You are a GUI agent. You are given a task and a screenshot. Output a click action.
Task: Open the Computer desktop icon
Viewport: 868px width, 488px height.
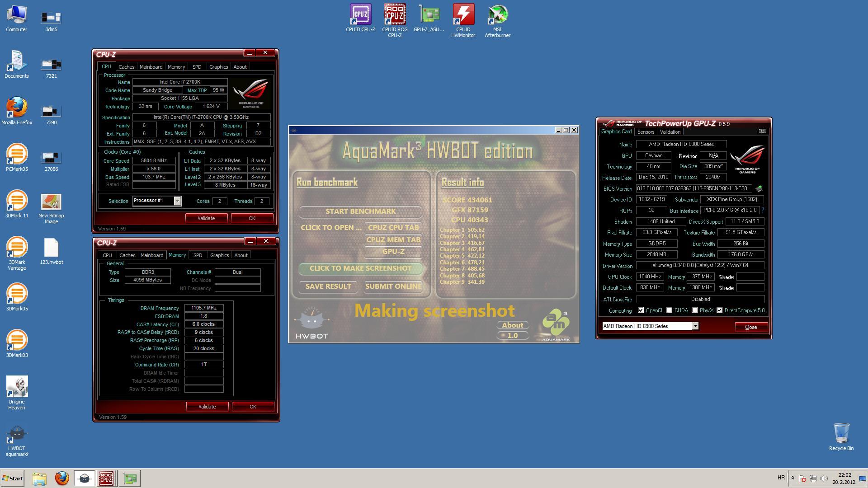click(x=17, y=19)
